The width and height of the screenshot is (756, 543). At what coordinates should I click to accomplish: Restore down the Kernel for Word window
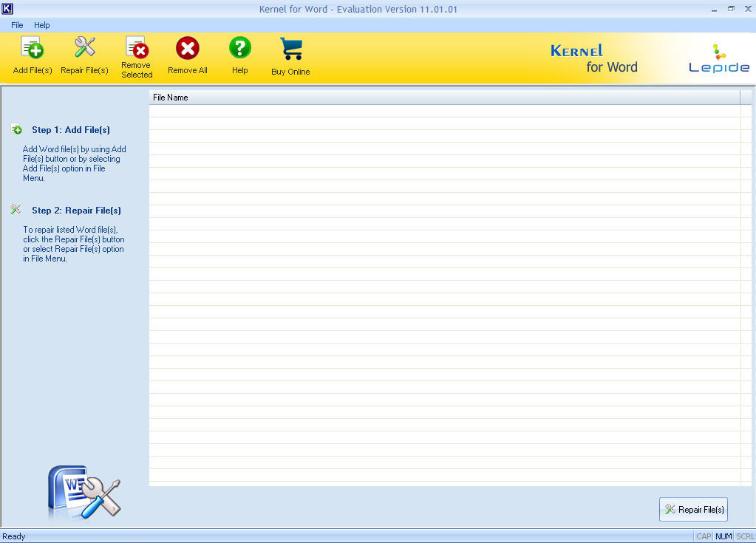click(732, 9)
